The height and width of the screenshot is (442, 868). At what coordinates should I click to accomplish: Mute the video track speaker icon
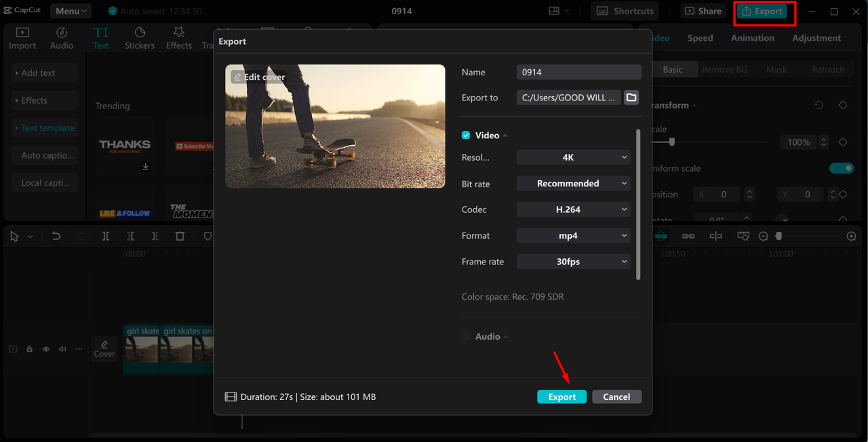(x=62, y=349)
